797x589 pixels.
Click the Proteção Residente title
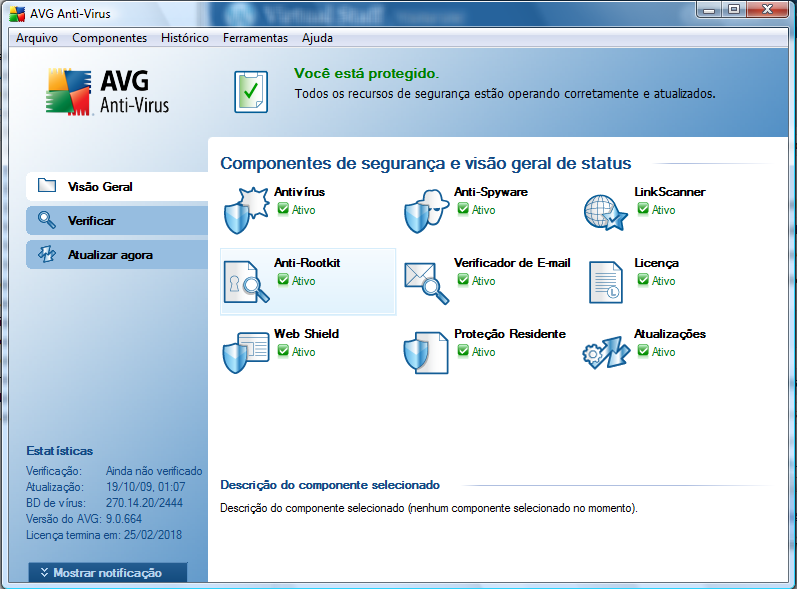pos(510,334)
